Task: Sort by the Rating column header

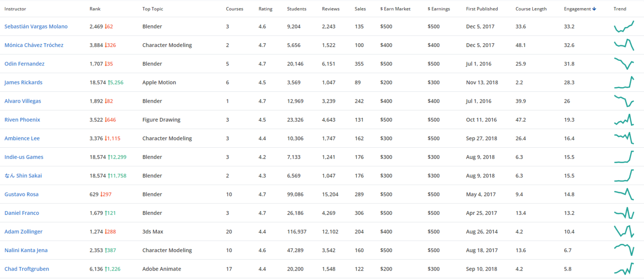Action: pyautogui.click(x=265, y=9)
